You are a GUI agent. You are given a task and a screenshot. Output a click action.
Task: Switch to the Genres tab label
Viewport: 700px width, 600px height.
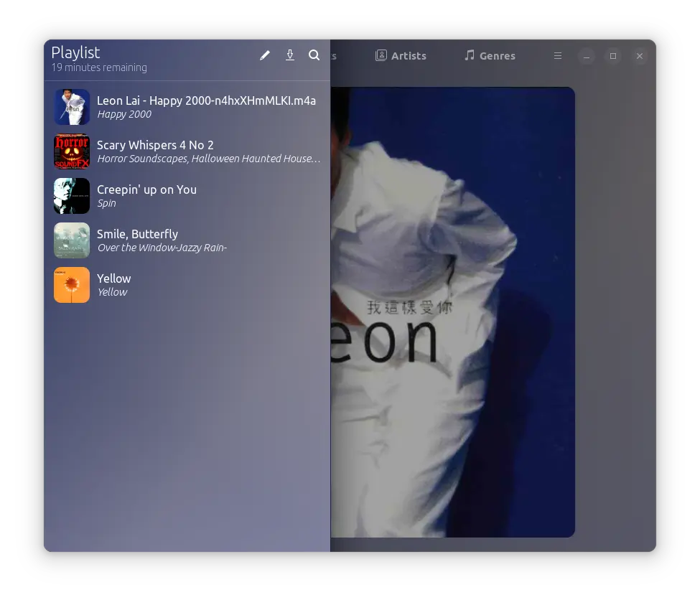[x=497, y=56]
